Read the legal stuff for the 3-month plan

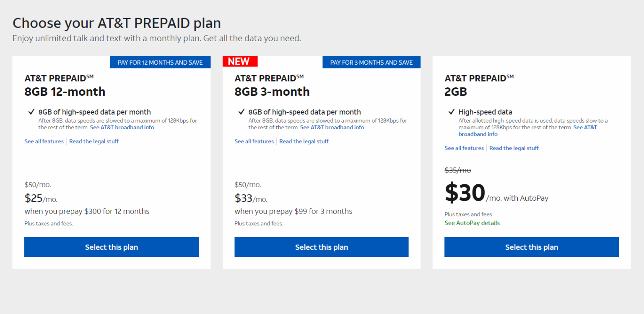tap(304, 141)
